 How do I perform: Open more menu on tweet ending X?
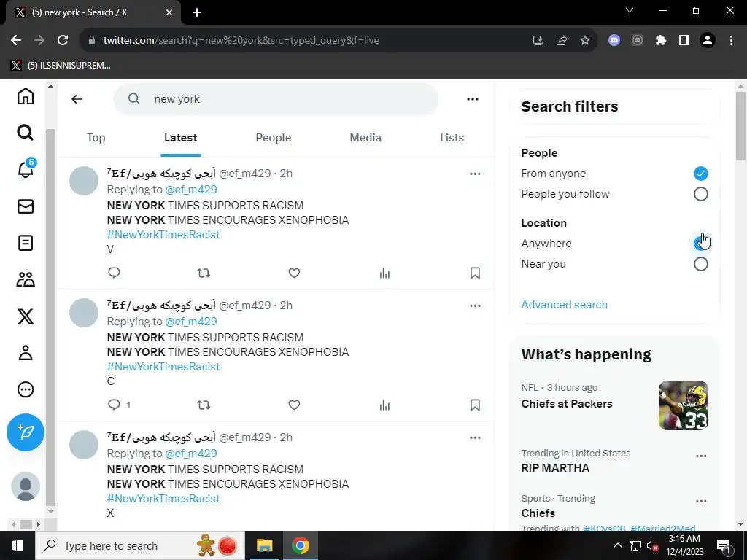[474, 437]
